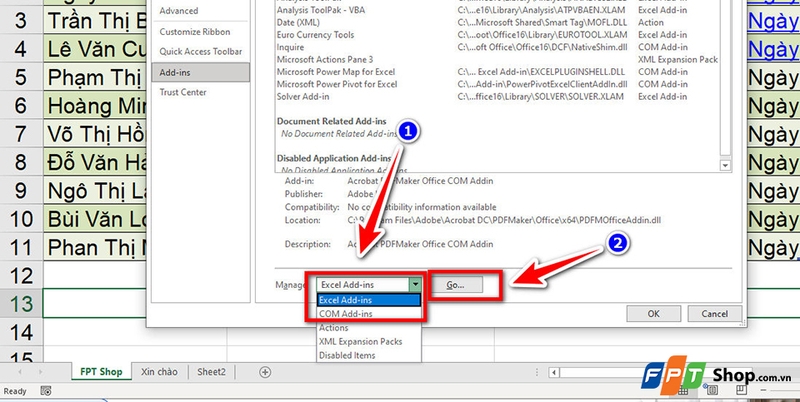Select row header 12 in the worksheet
The width and height of the screenshot is (800, 402).
point(21,275)
